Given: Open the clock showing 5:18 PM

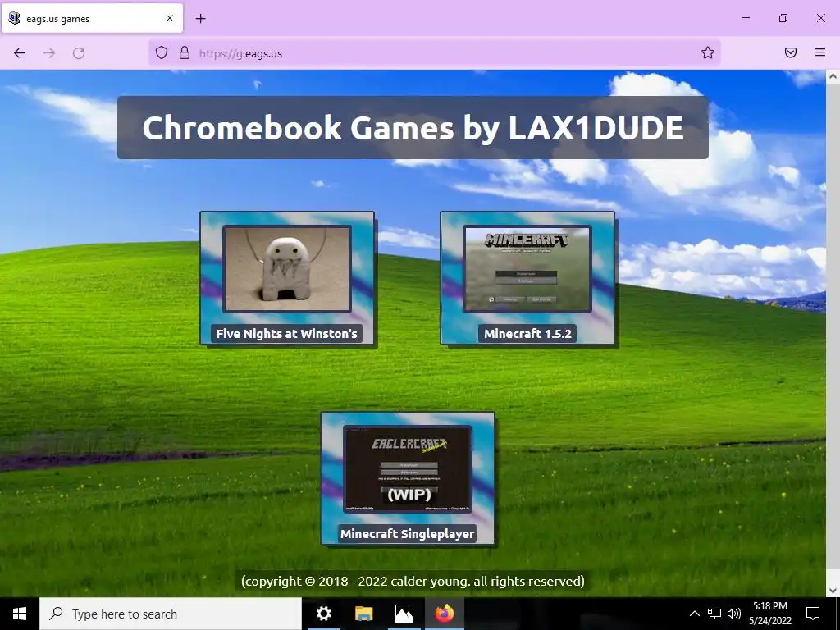Looking at the screenshot, I should [769, 614].
